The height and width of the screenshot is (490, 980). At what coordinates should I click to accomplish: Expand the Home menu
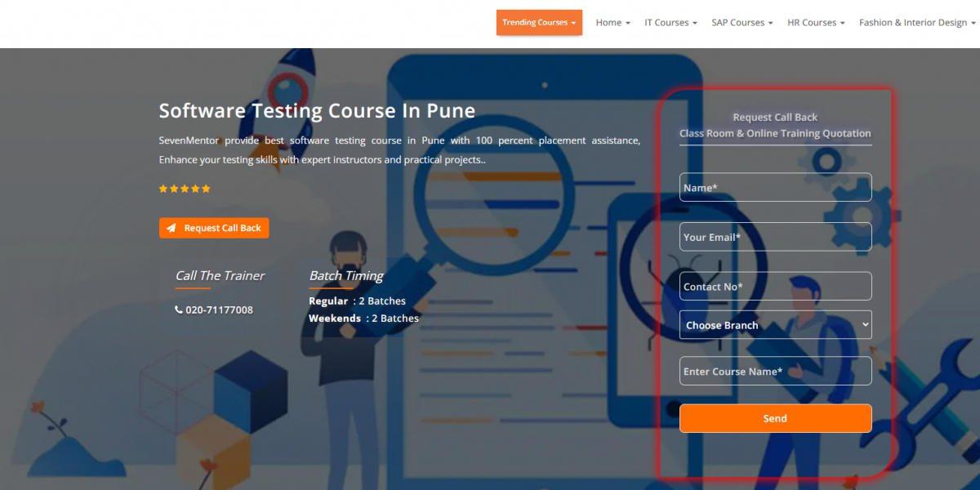tap(612, 23)
